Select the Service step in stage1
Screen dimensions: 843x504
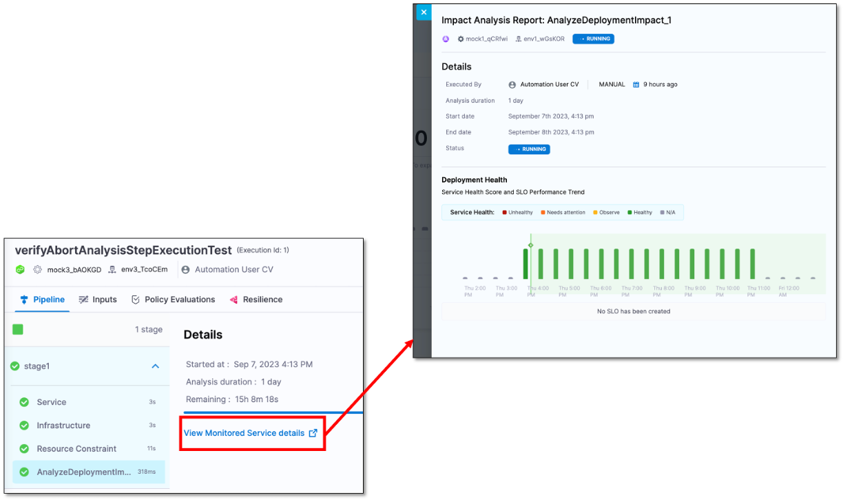52,402
